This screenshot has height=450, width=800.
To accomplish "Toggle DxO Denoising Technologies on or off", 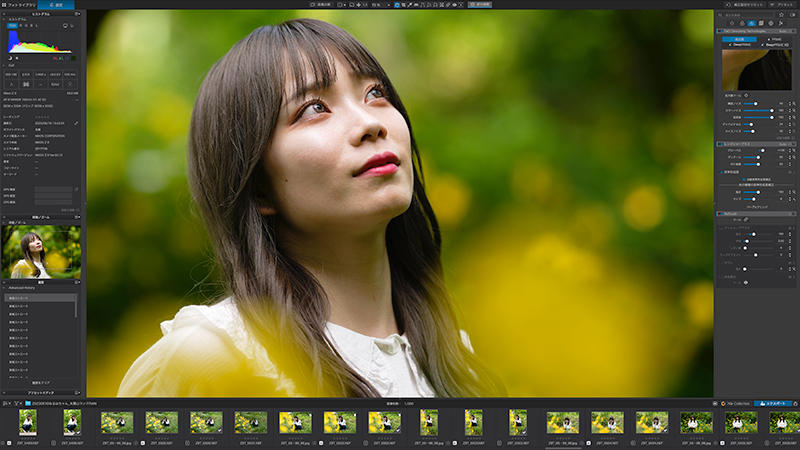I will click(721, 31).
